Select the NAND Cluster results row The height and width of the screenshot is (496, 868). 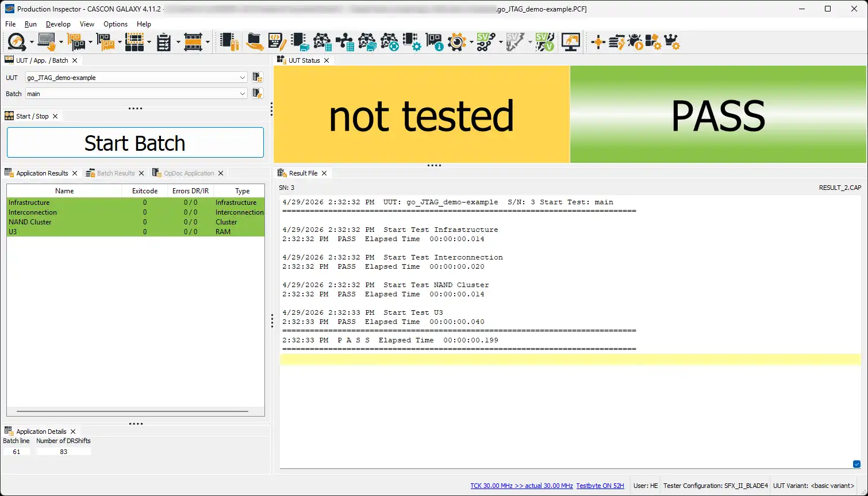(x=136, y=222)
